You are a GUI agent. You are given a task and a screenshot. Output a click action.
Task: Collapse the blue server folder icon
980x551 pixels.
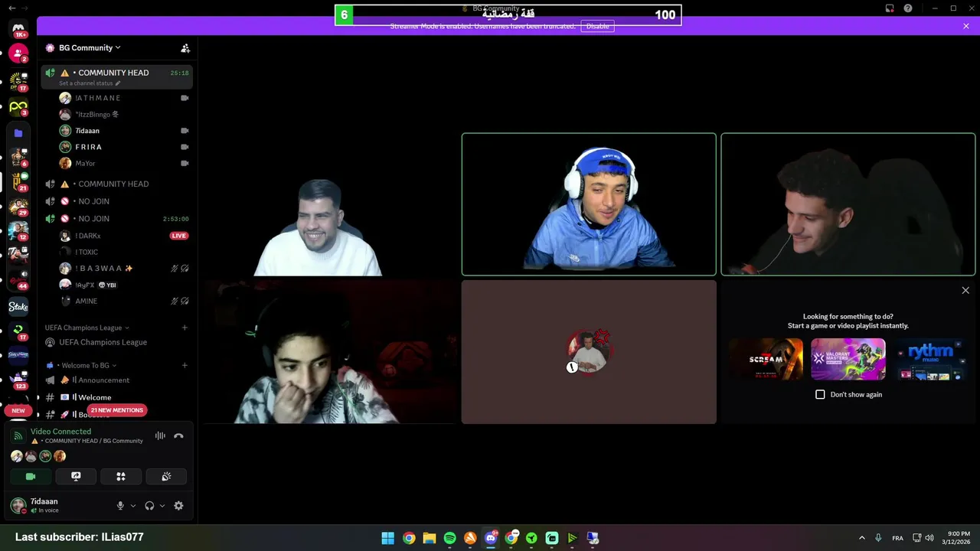click(18, 133)
